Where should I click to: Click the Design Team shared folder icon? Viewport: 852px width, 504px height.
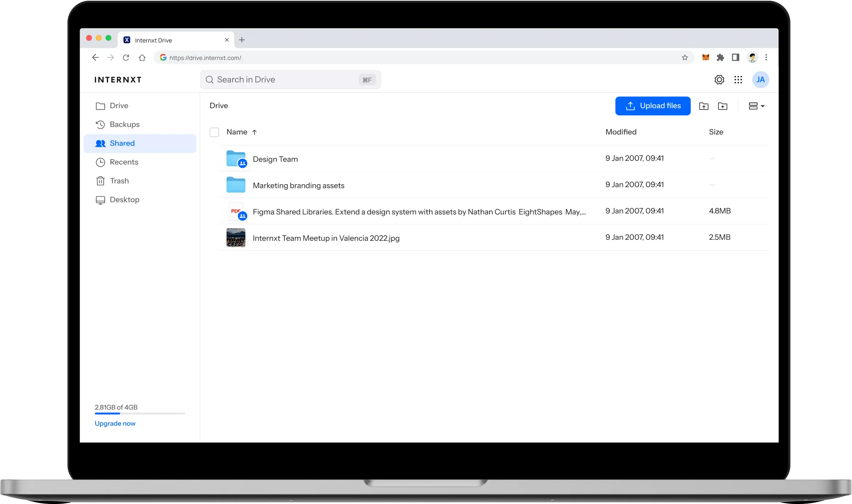[x=236, y=159]
